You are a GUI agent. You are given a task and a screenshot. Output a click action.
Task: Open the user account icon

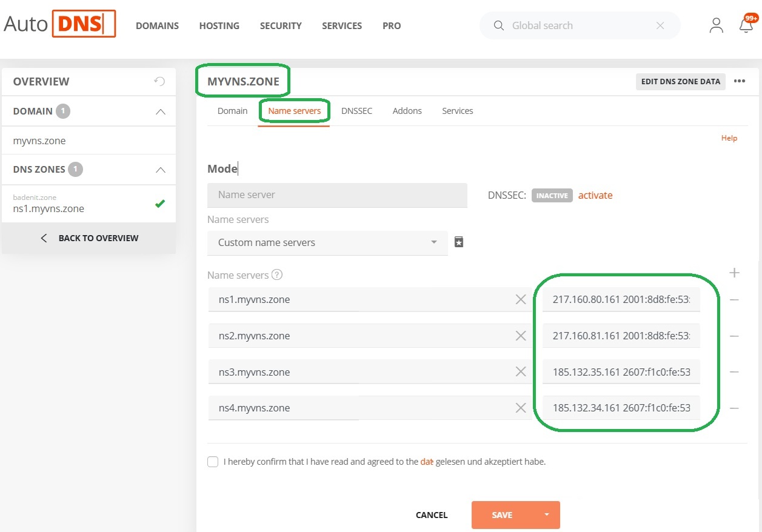pos(717,25)
